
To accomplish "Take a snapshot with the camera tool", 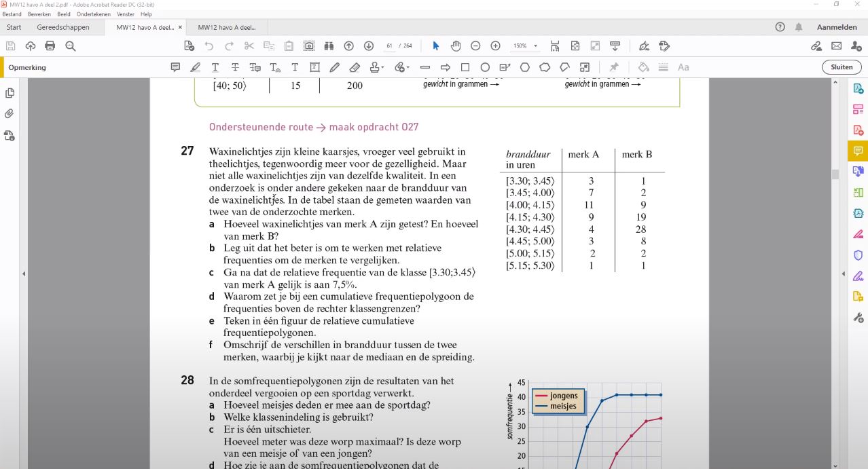I will [x=309, y=45].
